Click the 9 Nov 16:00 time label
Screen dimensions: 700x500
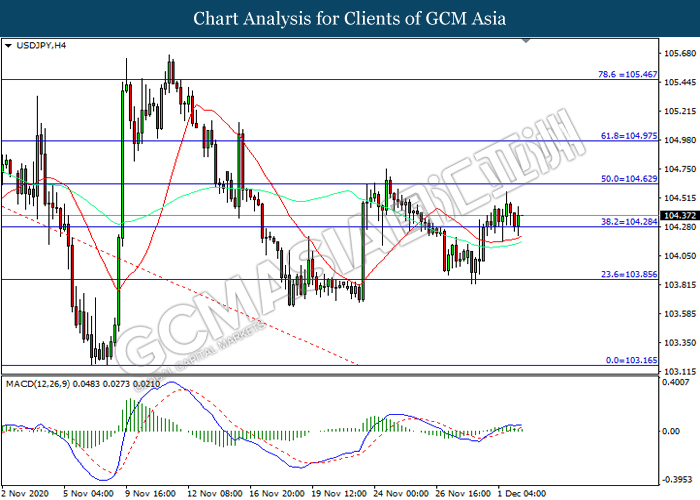pyautogui.click(x=150, y=493)
